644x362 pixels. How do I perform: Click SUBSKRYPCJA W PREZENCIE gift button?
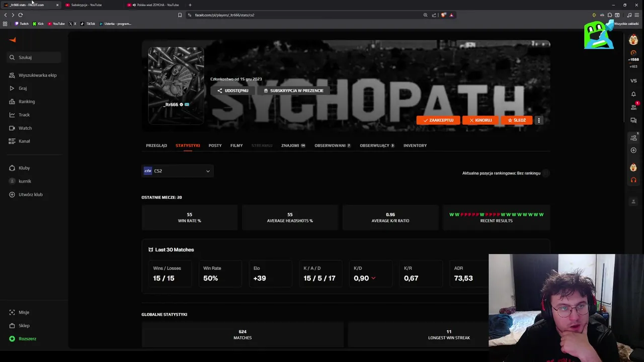(293, 90)
